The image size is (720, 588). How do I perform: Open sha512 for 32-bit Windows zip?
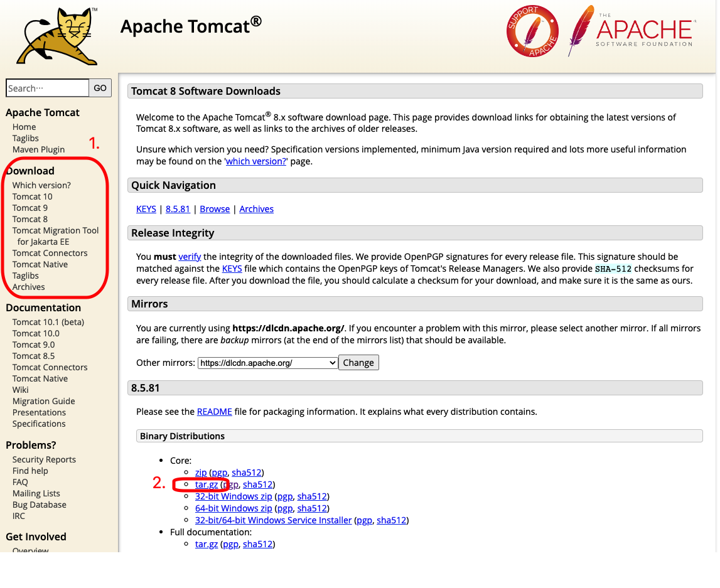click(312, 496)
